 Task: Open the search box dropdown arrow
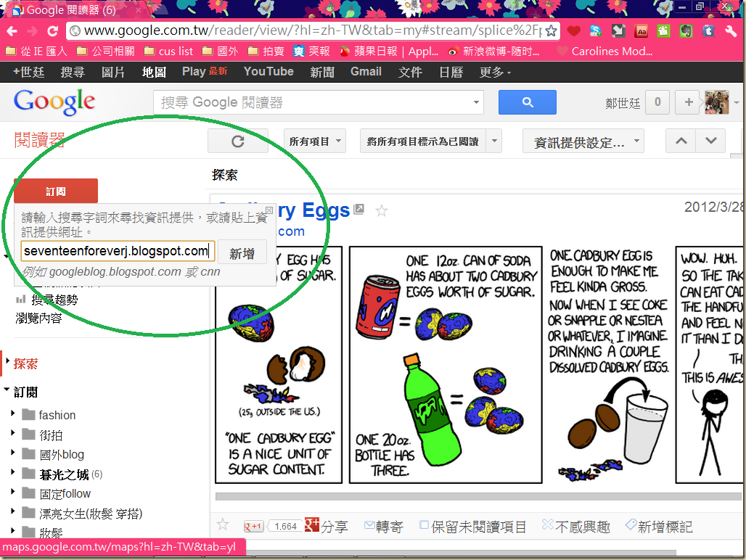point(476,102)
